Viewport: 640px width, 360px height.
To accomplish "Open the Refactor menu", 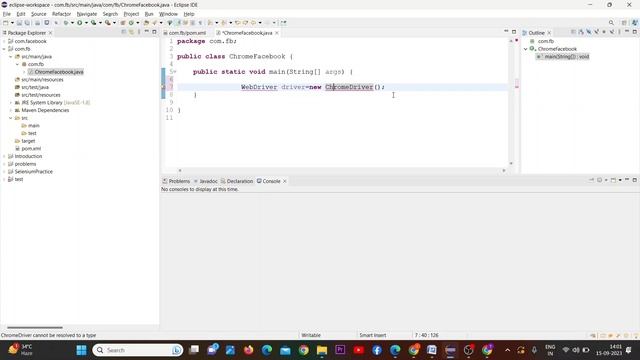I will pos(61,14).
